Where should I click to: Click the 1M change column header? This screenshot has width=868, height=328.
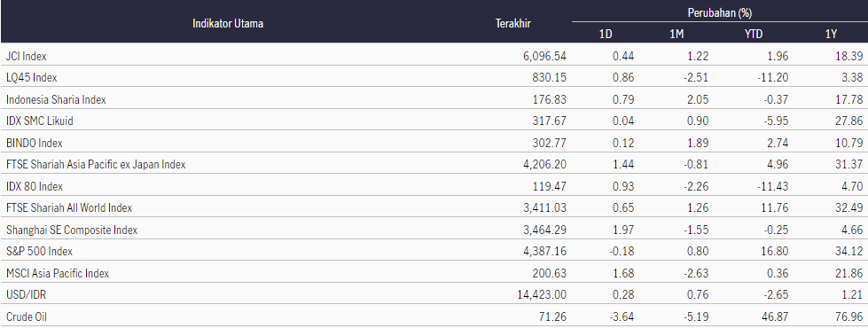pos(676,35)
